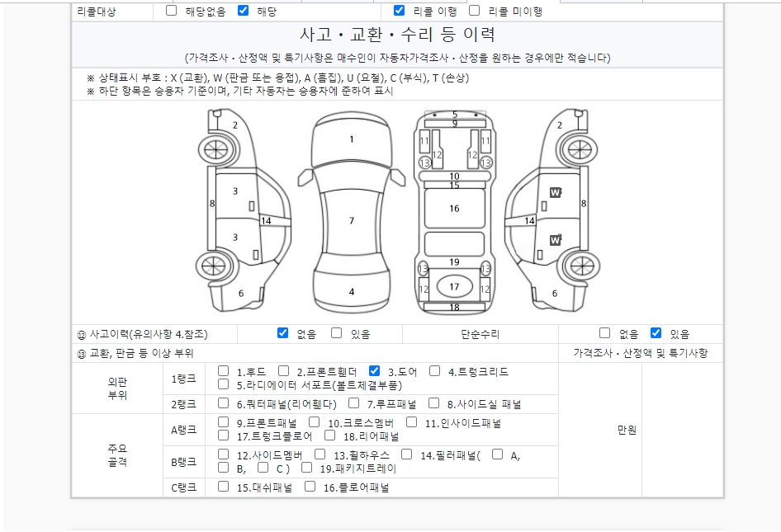Enable the 15.대쉬패널 checkbox
Screen dimensions: 781x532
coord(223,487)
